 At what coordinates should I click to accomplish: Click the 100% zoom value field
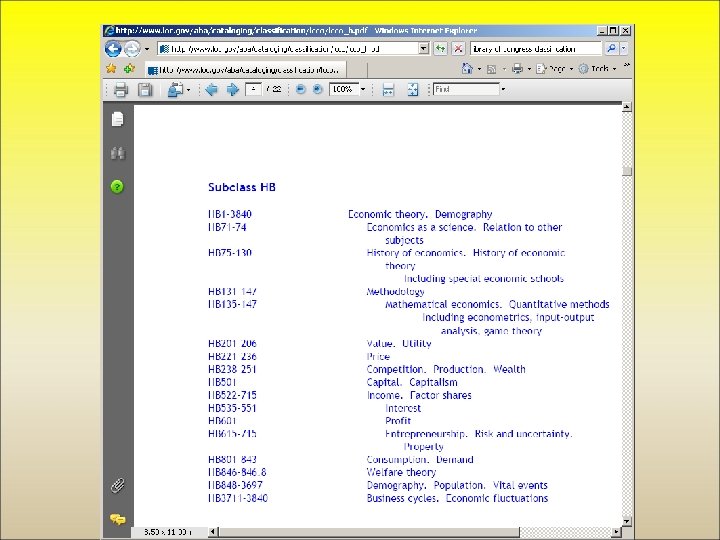click(x=343, y=89)
